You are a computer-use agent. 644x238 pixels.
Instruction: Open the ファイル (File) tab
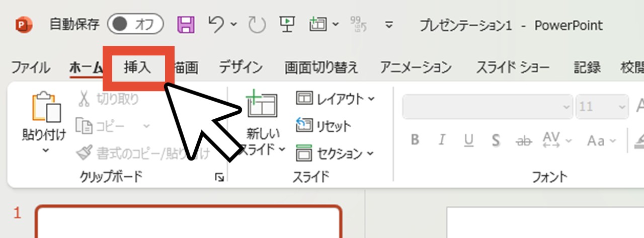click(x=30, y=67)
